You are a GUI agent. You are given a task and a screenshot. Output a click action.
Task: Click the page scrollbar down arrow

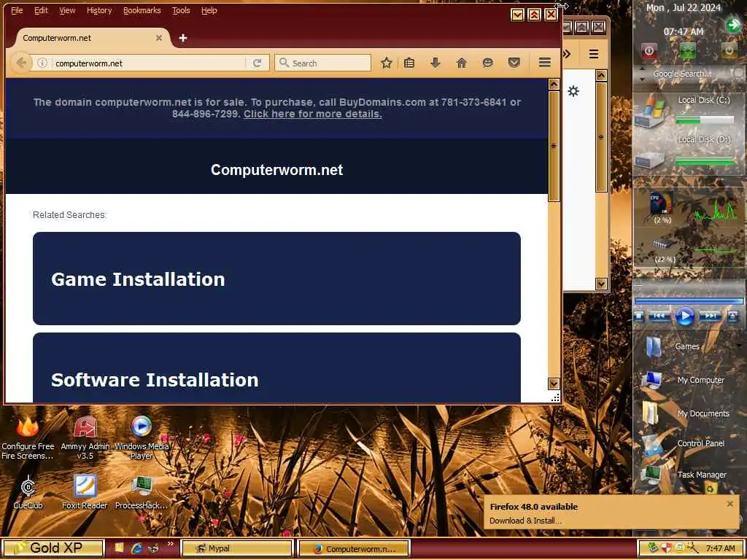tap(554, 384)
